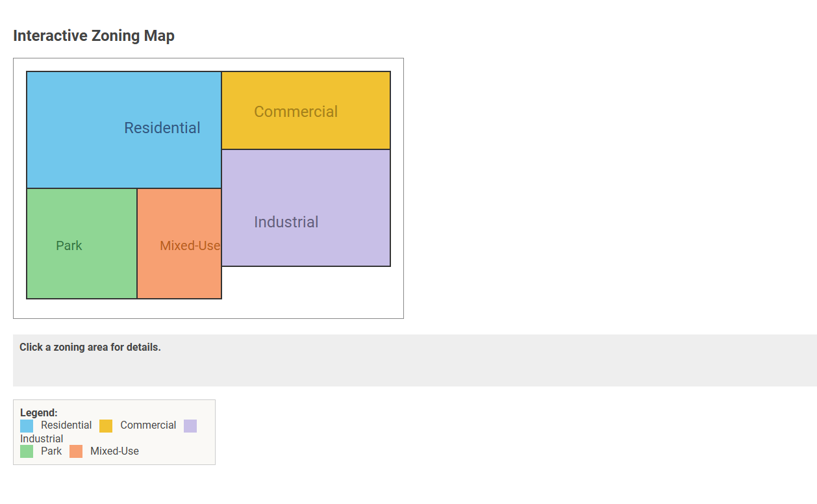Image resolution: width=817 pixels, height=504 pixels.
Task: Click the Residential label in the legend
Action: (66, 425)
